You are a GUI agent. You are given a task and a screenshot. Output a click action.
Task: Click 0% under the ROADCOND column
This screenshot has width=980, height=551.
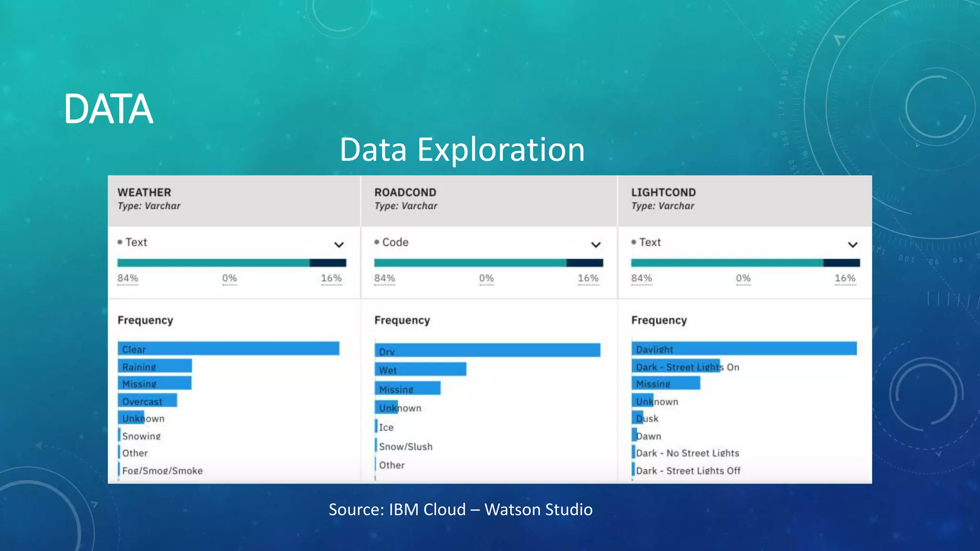tap(486, 278)
